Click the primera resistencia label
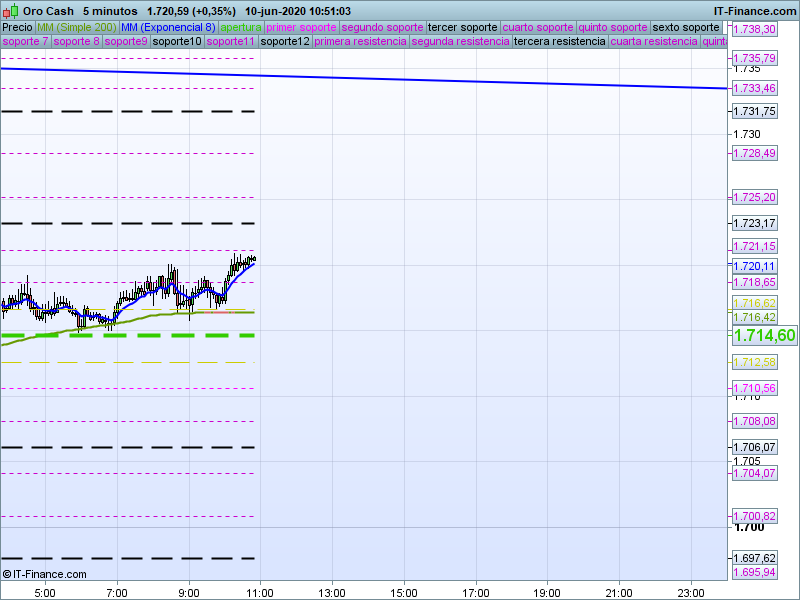This screenshot has height=600, width=800. pos(360,41)
